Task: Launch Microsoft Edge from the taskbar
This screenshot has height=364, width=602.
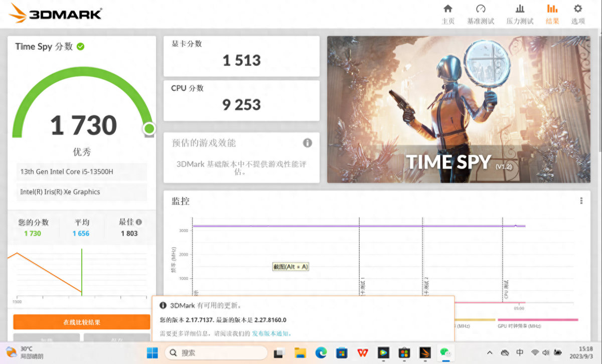Action: coord(321,352)
